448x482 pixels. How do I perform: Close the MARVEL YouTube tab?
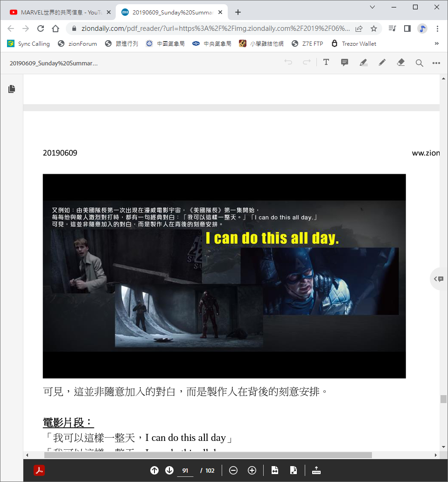[x=109, y=12]
